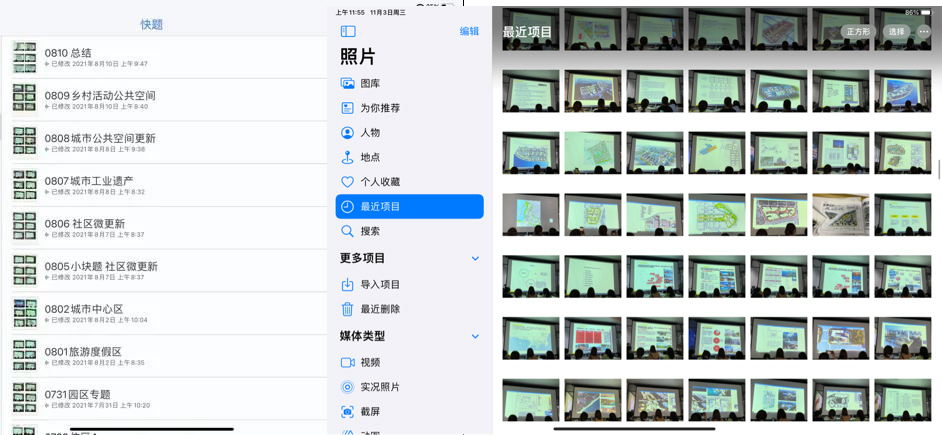Click the 截屏 screenshot icon
This screenshot has height=435, width=942.
347,412
